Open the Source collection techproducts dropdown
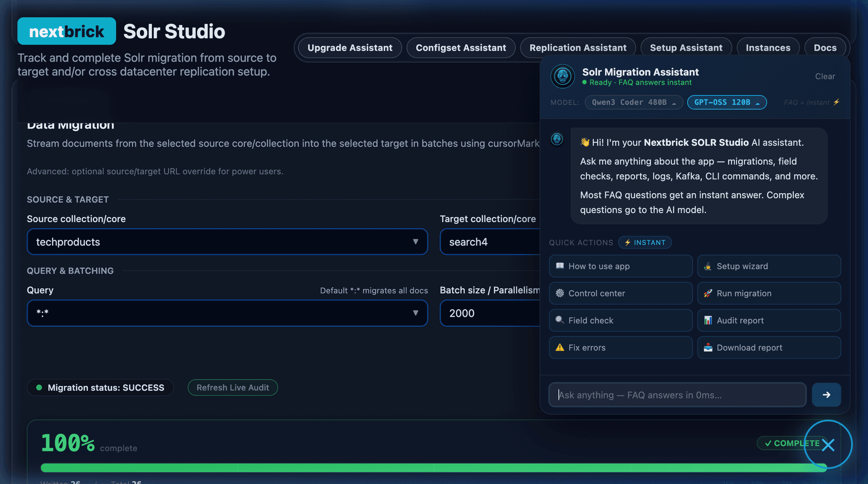 point(227,242)
